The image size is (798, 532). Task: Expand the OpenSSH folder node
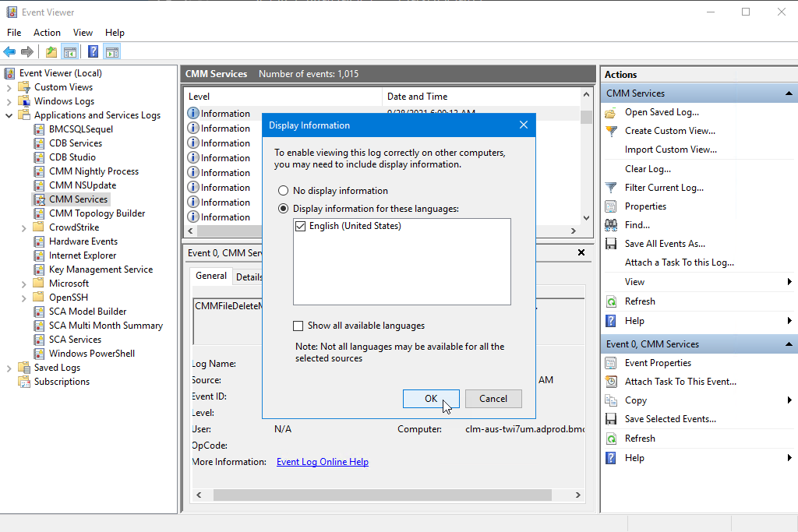click(23, 298)
